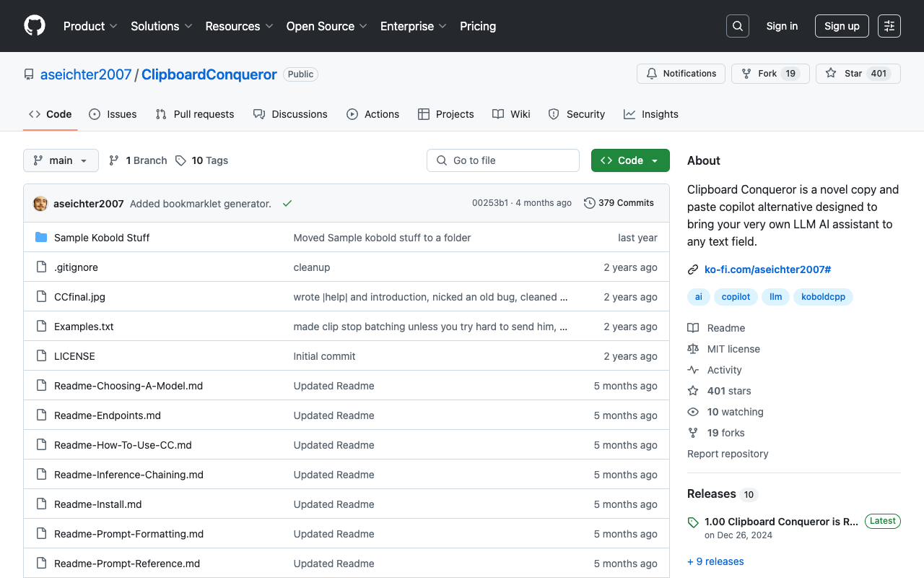Click the bell icon in Notifications button
The image size is (924, 578).
[652, 74]
